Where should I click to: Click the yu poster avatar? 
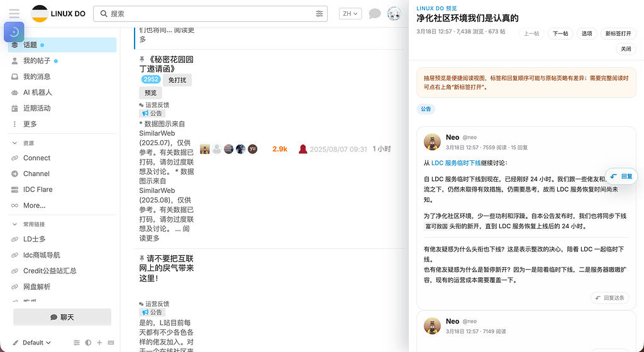[253, 149]
